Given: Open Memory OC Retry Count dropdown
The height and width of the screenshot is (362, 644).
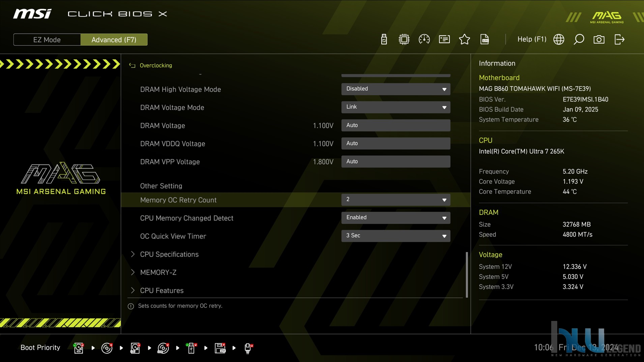Looking at the screenshot, I should tap(396, 200).
